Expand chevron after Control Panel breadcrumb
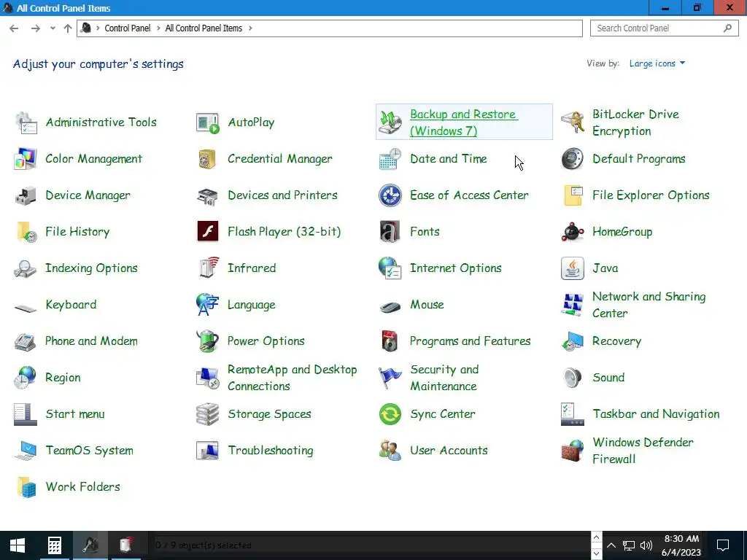The height and width of the screenshot is (560, 747). tap(158, 28)
